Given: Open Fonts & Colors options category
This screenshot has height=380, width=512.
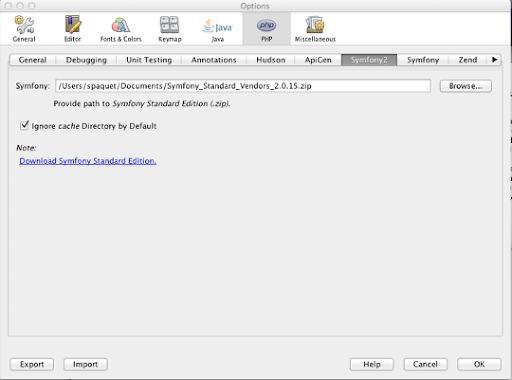Looking at the screenshot, I should (x=121, y=29).
